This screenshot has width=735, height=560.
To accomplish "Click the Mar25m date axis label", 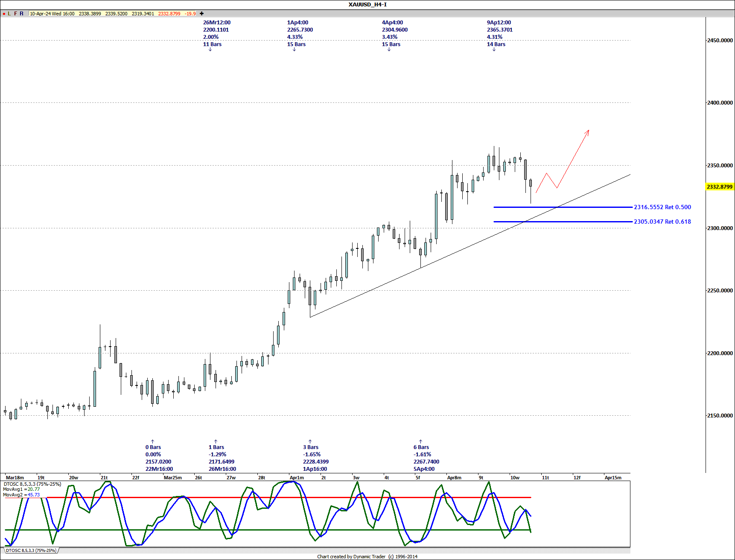I will click(173, 478).
